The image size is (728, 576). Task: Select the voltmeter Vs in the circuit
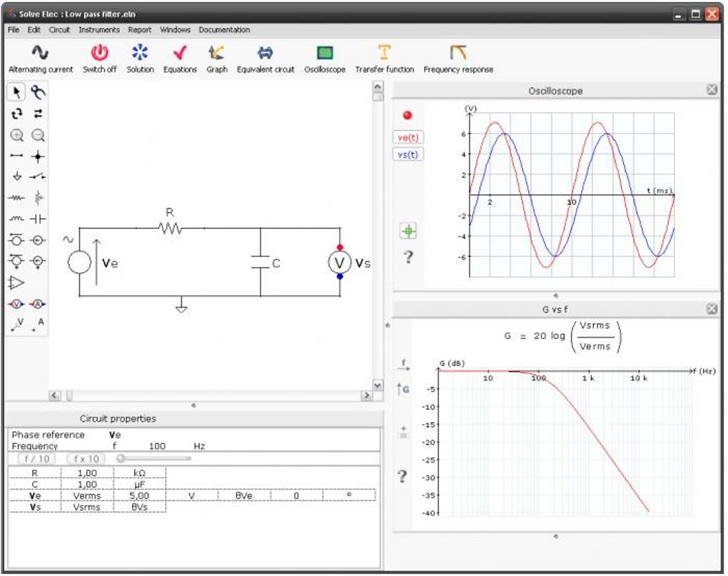coord(340,263)
